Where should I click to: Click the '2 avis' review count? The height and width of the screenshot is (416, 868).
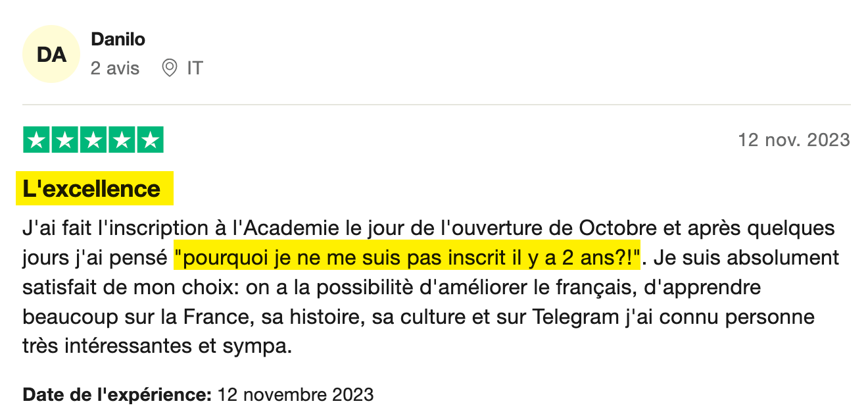(x=115, y=68)
